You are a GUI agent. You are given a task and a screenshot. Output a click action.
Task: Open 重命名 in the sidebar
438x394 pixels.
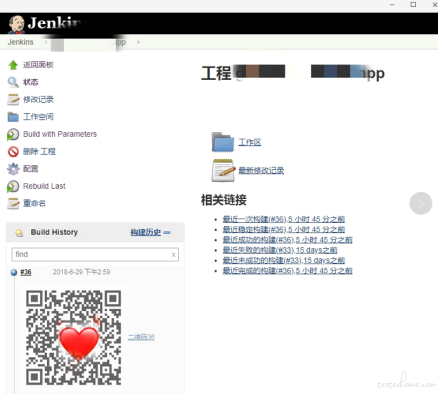click(34, 203)
